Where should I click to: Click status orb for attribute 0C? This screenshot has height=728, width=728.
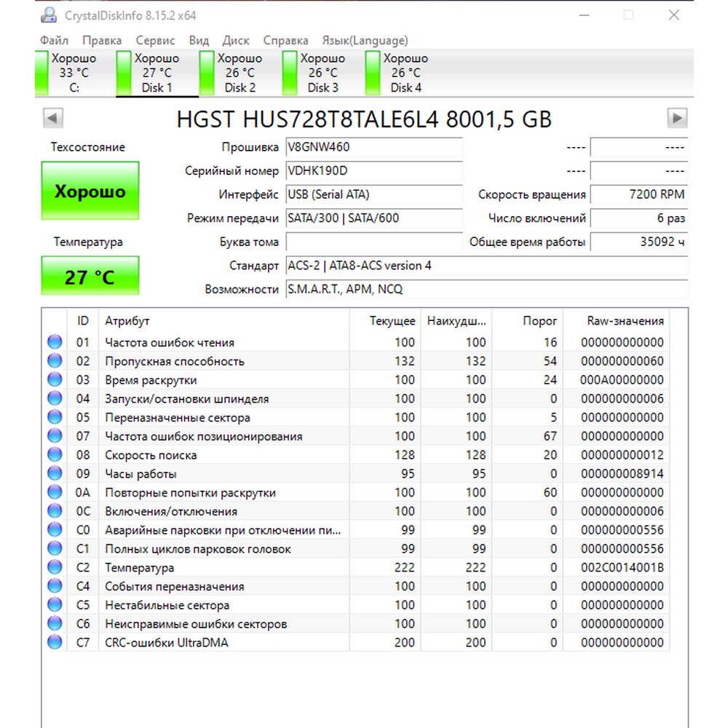pyautogui.click(x=55, y=511)
